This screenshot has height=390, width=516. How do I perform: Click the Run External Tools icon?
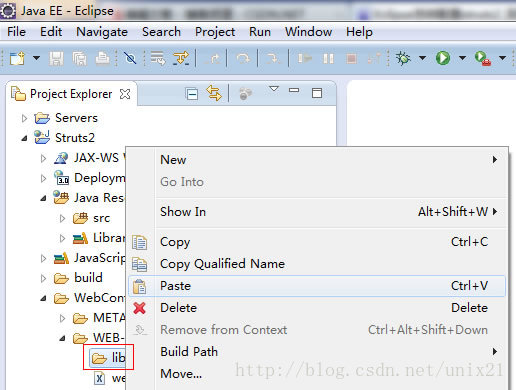pyautogui.click(x=483, y=58)
